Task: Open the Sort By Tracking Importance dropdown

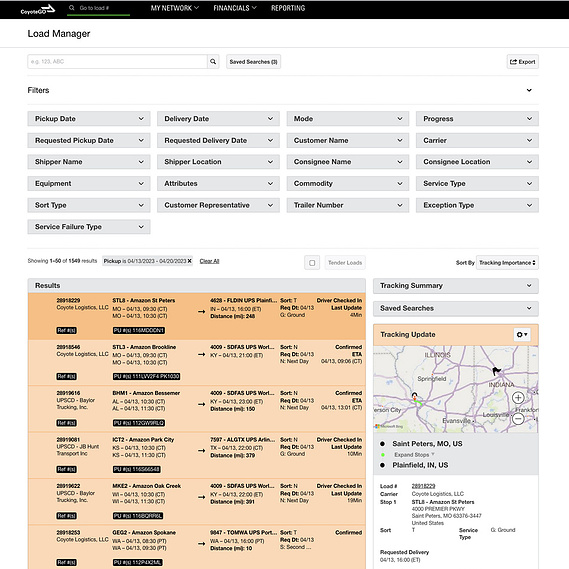Action: (x=507, y=263)
